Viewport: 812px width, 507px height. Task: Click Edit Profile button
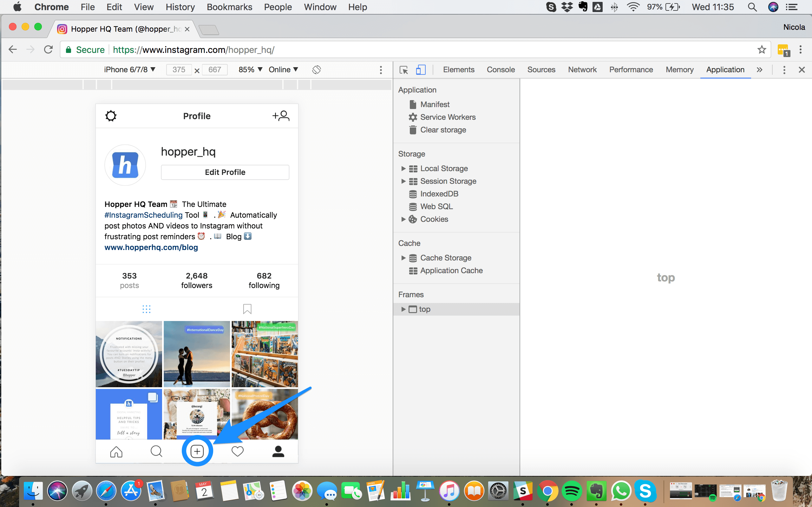tap(225, 172)
